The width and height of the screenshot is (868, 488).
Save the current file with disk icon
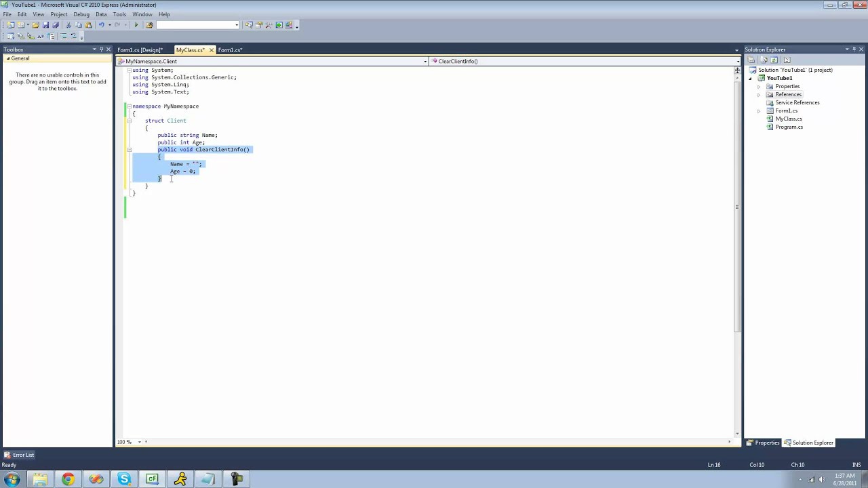(x=45, y=25)
